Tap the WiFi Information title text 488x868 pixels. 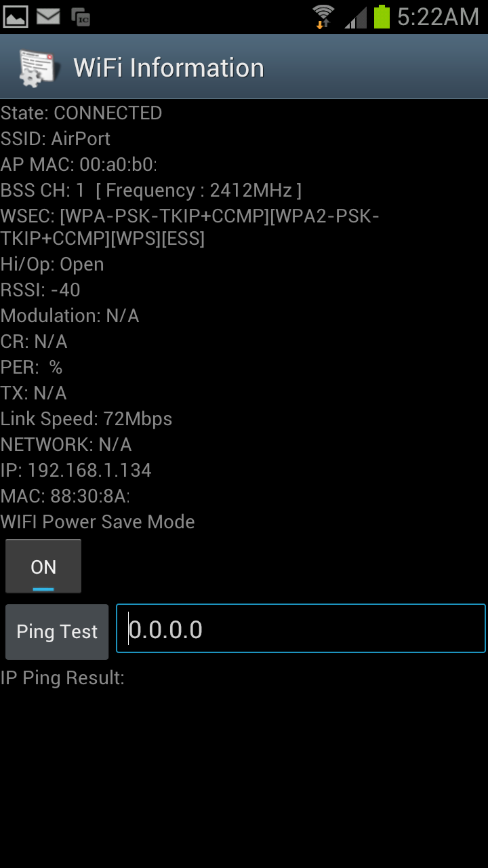(168, 68)
